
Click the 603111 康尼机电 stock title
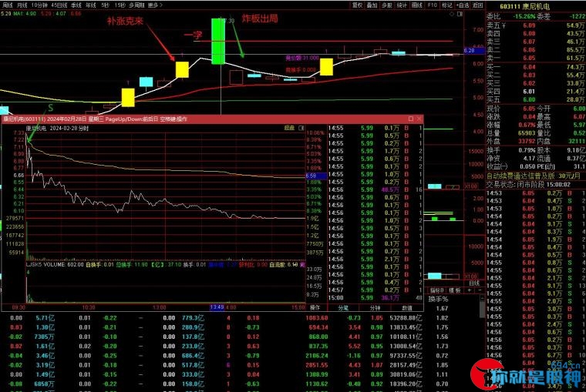coord(525,7)
